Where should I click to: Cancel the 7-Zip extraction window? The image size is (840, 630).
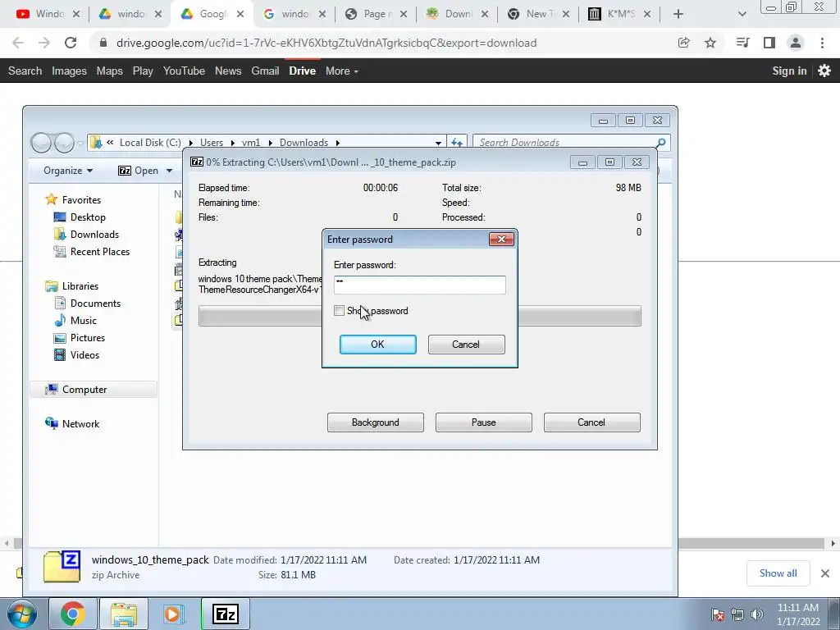tap(591, 422)
